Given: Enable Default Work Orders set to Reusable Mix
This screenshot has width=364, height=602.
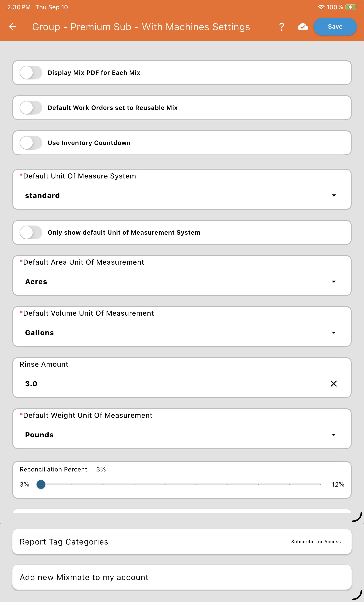Looking at the screenshot, I should (x=31, y=108).
